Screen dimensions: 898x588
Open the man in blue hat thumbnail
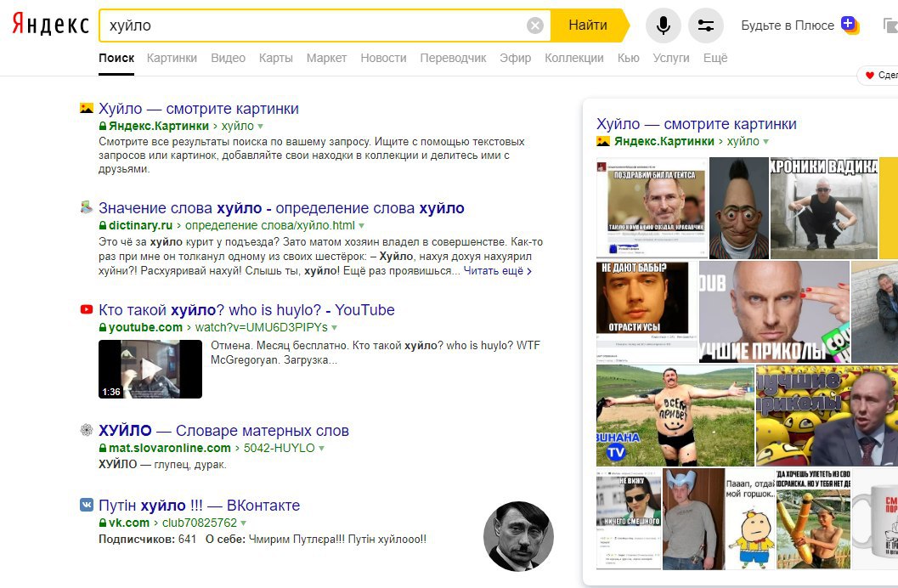(693, 518)
